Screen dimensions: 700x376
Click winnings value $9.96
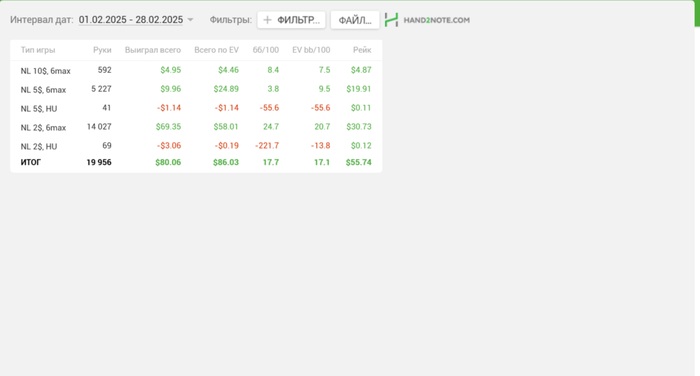point(171,89)
